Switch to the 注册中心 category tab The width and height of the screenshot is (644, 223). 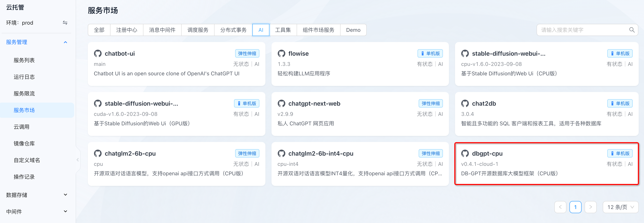(x=127, y=30)
